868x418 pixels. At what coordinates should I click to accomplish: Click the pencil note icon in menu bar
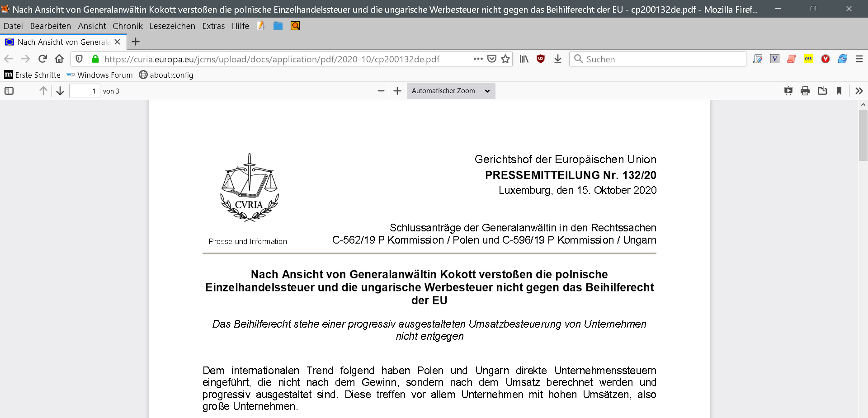click(x=261, y=26)
